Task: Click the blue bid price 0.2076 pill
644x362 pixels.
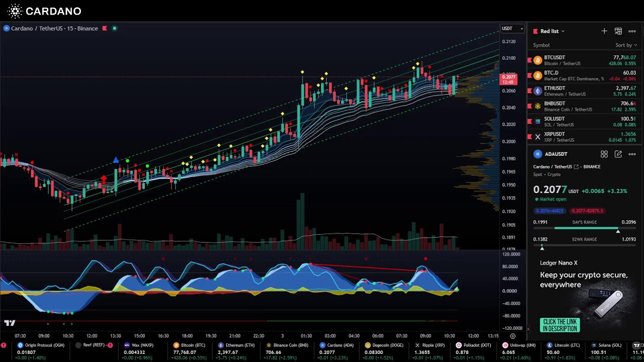Action: click(x=549, y=211)
